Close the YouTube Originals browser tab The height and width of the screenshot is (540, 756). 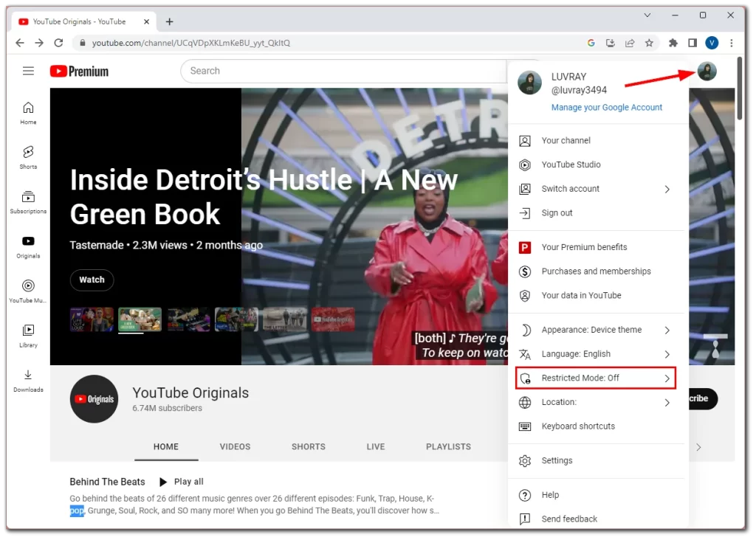(x=147, y=21)
